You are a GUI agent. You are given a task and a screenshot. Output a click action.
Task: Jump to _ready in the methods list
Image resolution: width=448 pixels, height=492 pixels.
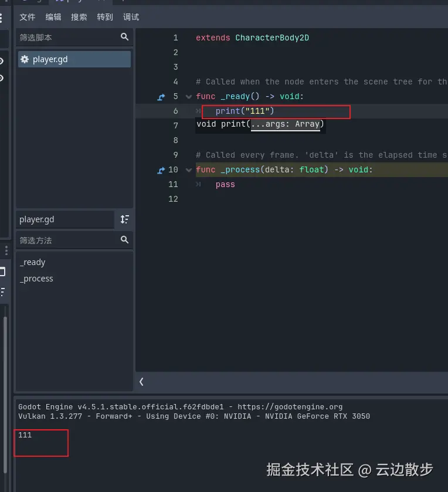coord(32,262)
